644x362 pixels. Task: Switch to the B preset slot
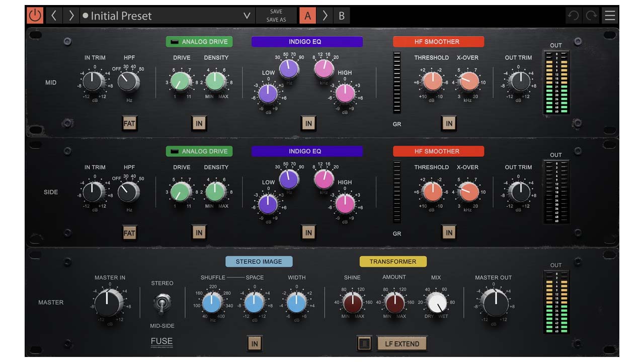(342, 16)
